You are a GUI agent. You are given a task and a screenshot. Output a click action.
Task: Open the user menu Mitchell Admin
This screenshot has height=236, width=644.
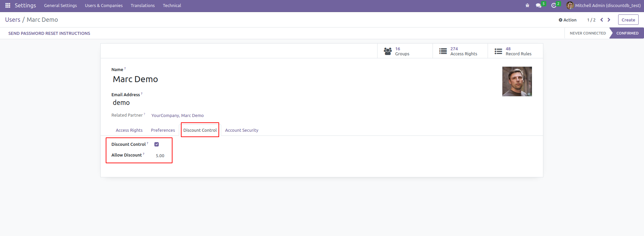point(603,5)
